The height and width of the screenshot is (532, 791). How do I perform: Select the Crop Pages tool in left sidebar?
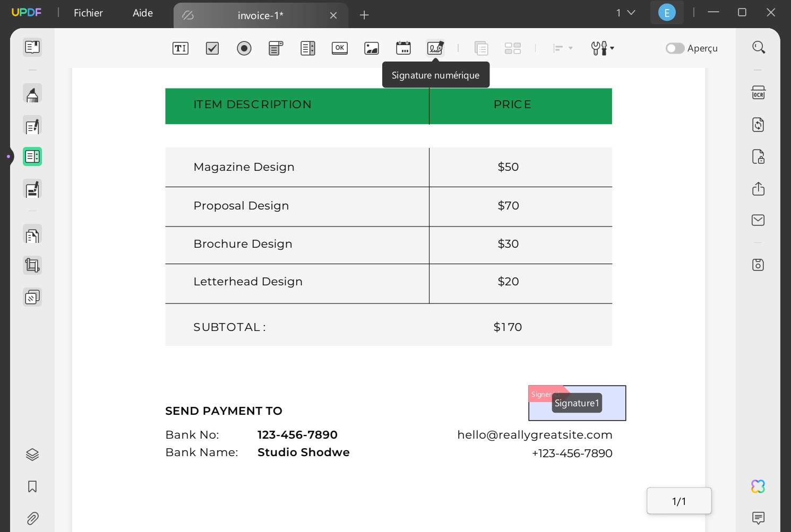click(x=32, y=265)
